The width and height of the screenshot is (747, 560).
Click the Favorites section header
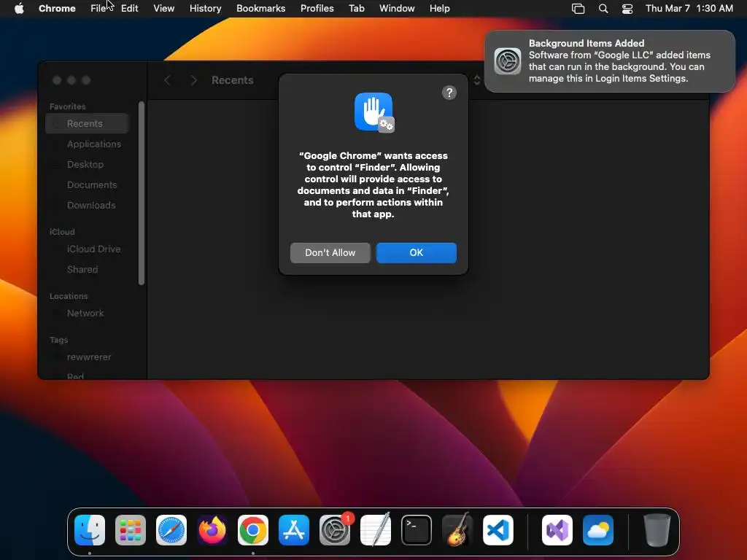pyautogui.click(x=68, y=106)
